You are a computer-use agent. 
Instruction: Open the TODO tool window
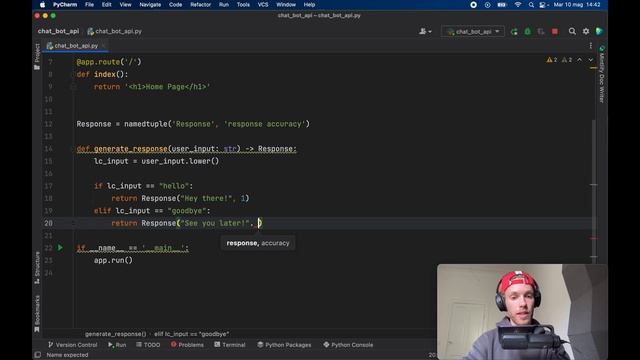(x=148, y=345)
